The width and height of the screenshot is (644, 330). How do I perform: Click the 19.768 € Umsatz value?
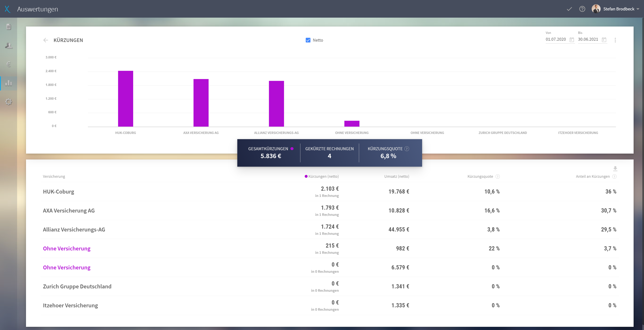point(399,192)
